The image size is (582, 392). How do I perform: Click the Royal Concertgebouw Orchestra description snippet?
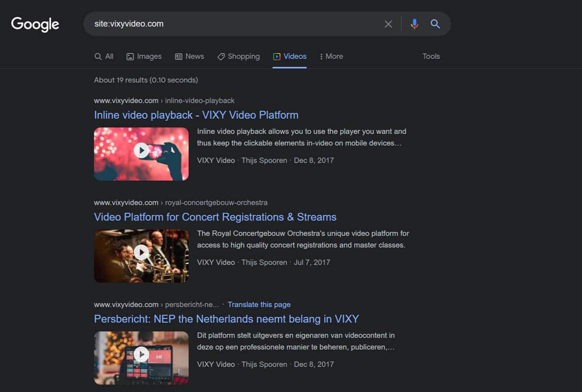point(303,239)
